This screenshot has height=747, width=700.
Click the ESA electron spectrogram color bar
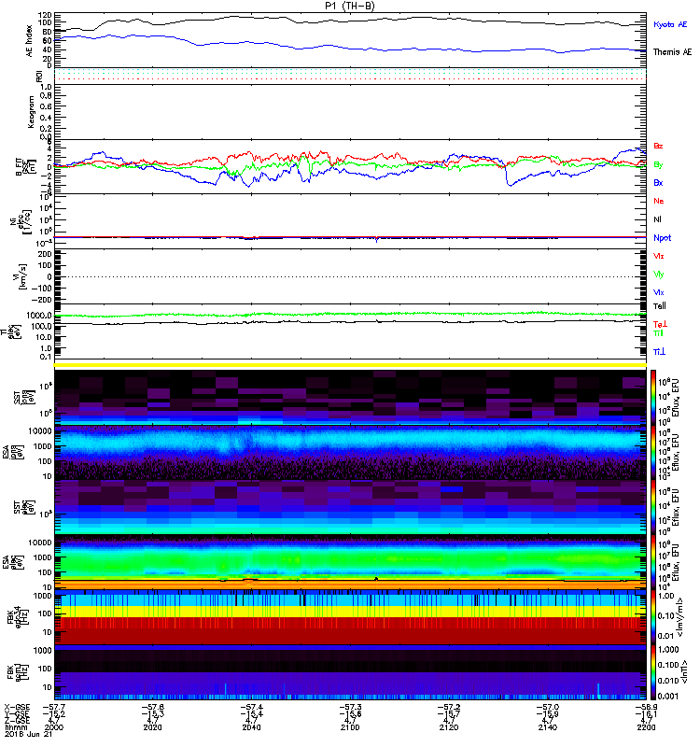click(653, 562)
